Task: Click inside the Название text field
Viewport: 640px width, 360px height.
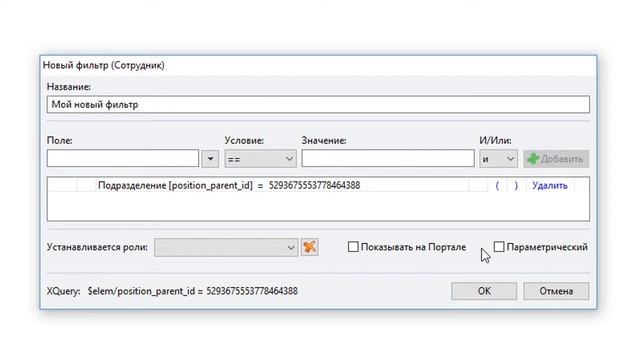Action: point(318,104)
